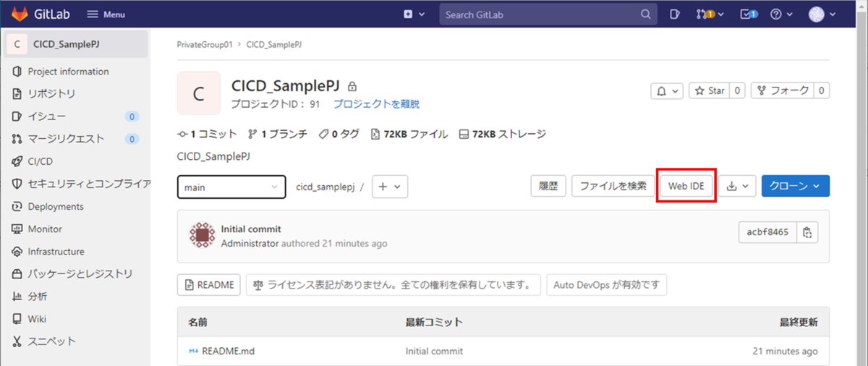Open README.md file

[x=228, y=352]
